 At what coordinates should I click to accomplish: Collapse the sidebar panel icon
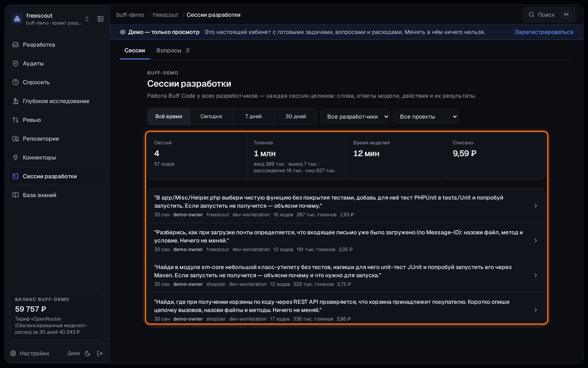pyautogui.click(x=100, y=19)
